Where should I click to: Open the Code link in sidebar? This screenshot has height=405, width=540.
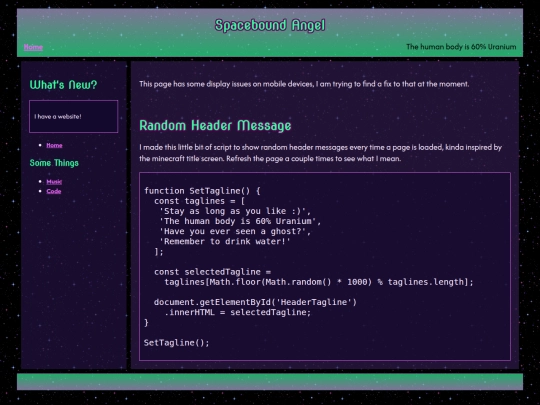(x=54, y=191)
